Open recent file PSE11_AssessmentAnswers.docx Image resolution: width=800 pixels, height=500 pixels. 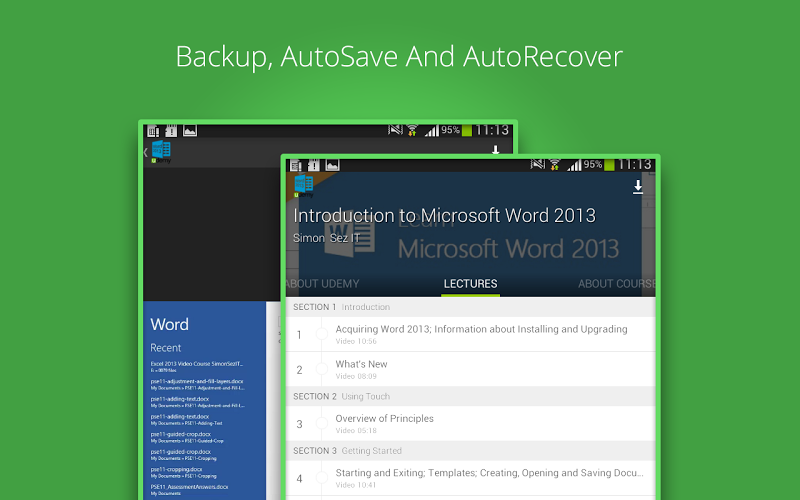pos(189,490)
